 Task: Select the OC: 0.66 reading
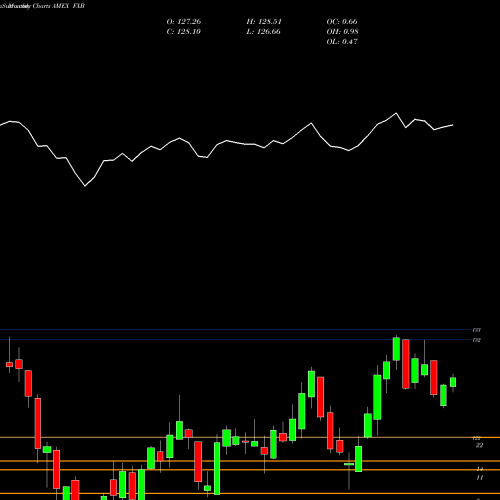pos(342,22)
